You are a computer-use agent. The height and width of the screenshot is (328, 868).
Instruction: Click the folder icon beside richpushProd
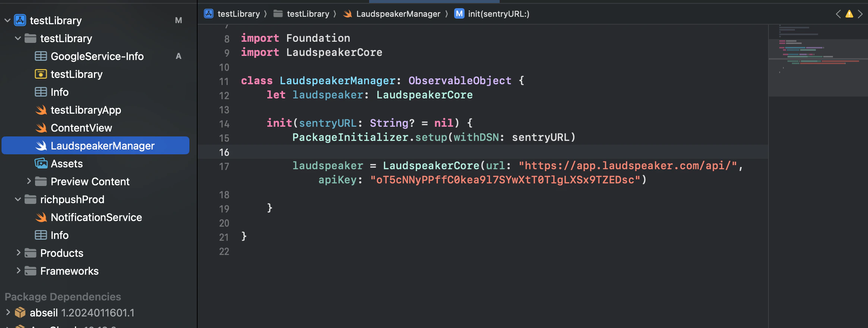coord(30,199)
